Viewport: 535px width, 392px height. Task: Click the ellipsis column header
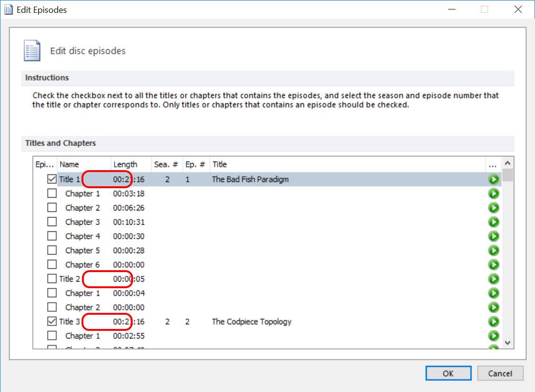click(x=493, y=164)
